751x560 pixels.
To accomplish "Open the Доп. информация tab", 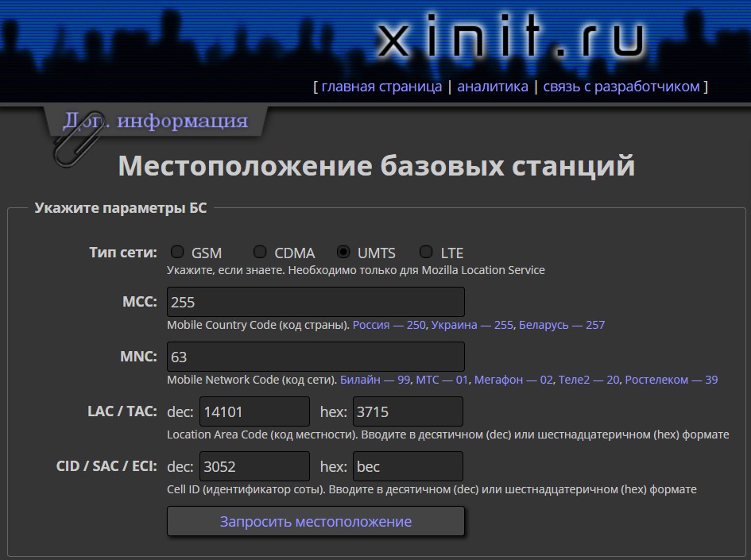I will (156, 121).
